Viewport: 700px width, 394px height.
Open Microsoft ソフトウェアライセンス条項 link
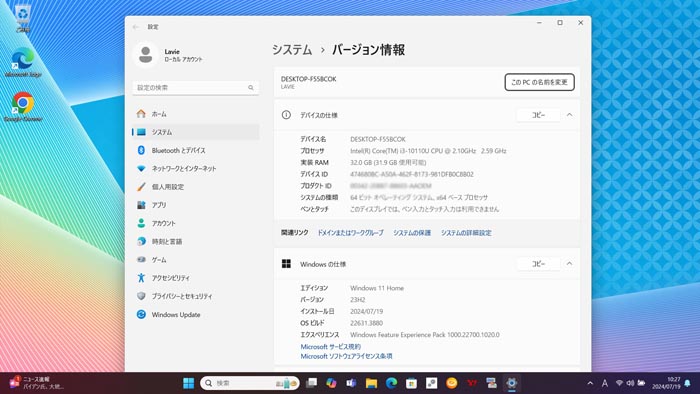coord(346,357)
